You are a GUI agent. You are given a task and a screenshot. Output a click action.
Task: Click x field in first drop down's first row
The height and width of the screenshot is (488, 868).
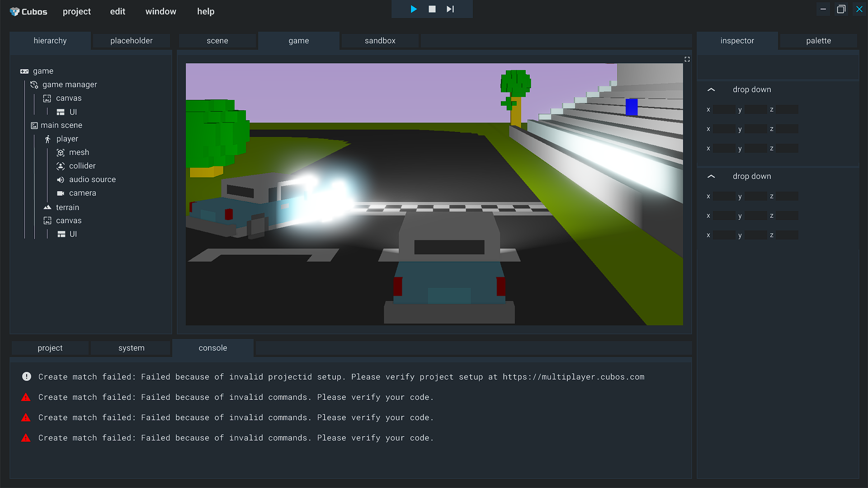[724, 109]
